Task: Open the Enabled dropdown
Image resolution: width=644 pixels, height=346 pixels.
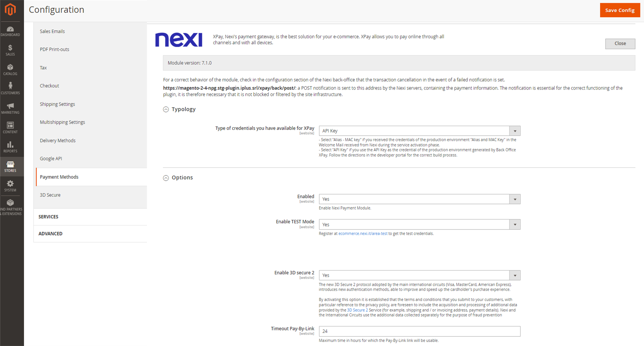Action: (x=420, y=199)
